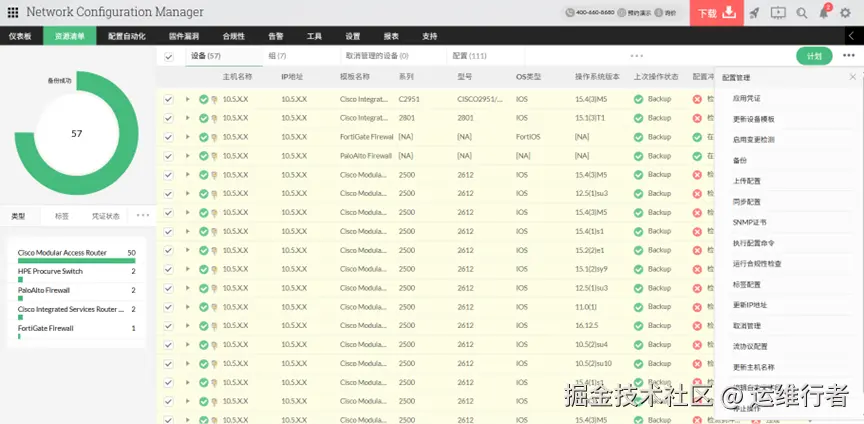The height and width of the screenshot is (424, 864).
Task: Expand the 2801 device row
Action: tap(187, 118)
